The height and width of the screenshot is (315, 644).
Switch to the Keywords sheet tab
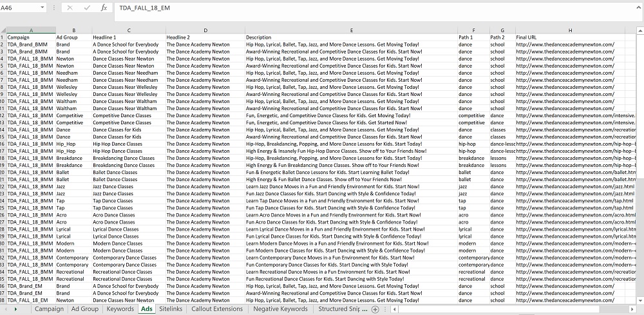click(120, 309)
